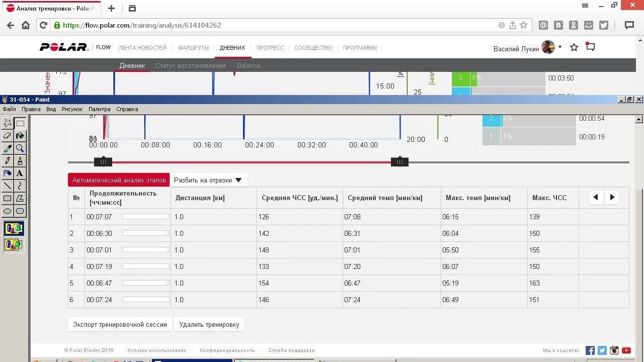Click the right handle of the timeline range slider
This screenshot has width=644, height=362.
pos(399,162)
